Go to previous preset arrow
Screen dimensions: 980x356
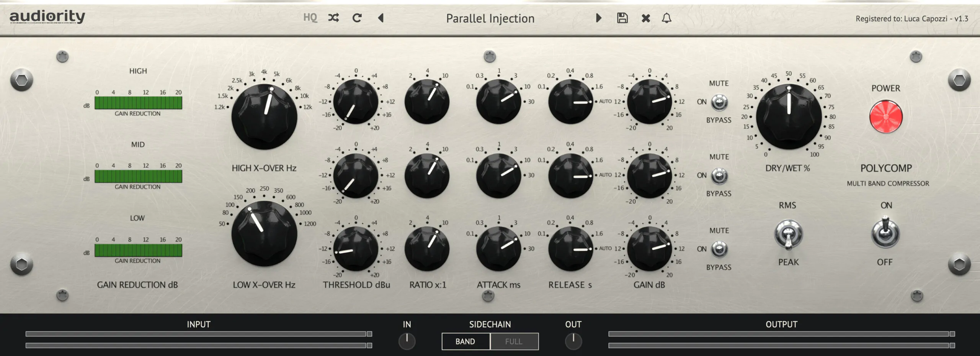click(381, 18)
